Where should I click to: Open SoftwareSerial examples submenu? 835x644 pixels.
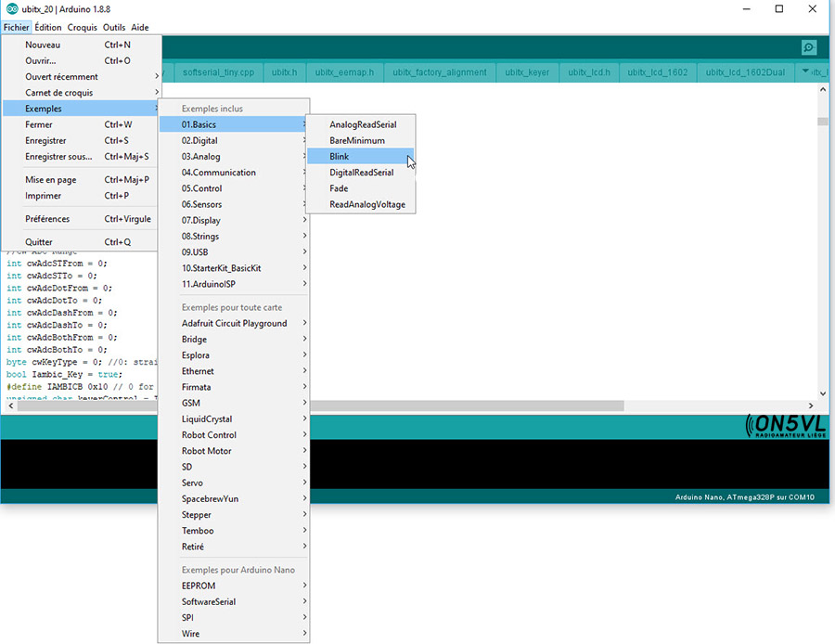(233, 602)
